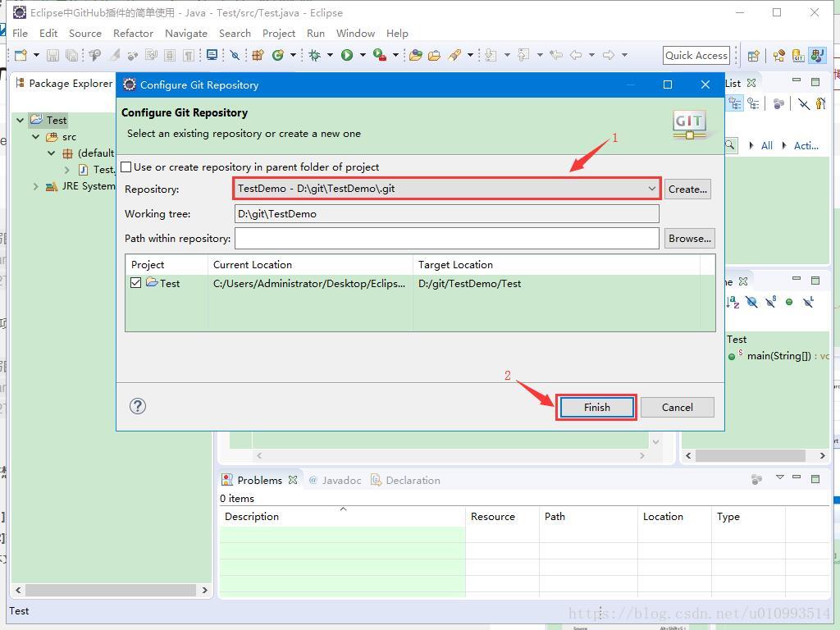840x630 pixels.
Task: Click the Cancel button
Action: (677, 407)
